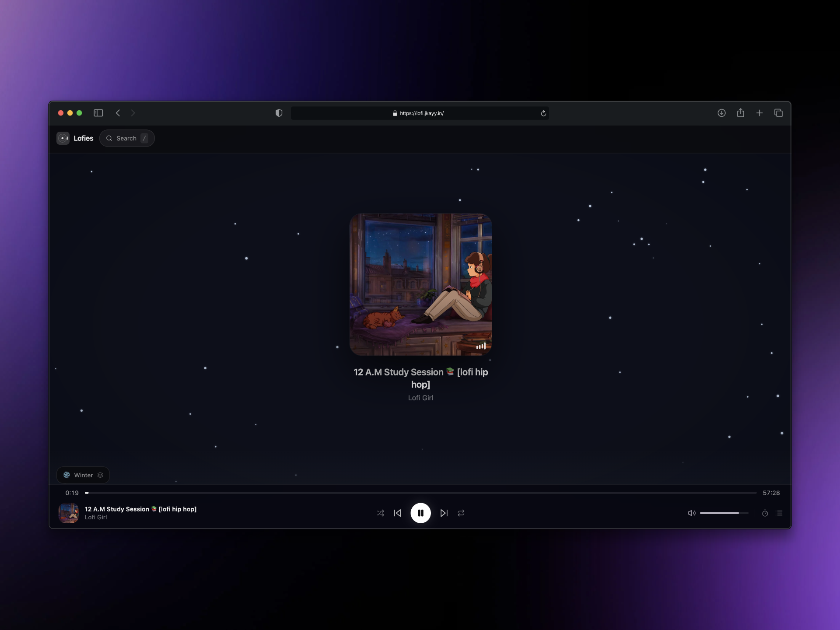This screenshot has height=630, width=840.
Task: Adjust the volume slider
Action: coord(724,513)
